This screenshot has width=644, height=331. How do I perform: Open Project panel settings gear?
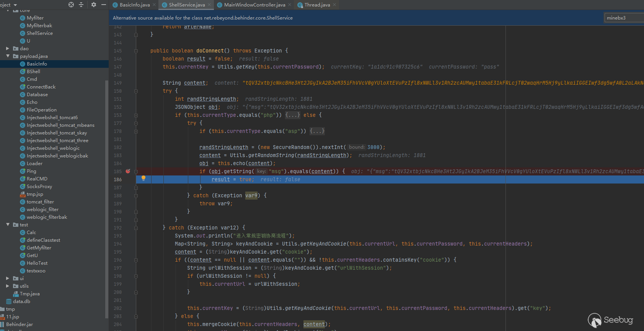tap(94, 5)
